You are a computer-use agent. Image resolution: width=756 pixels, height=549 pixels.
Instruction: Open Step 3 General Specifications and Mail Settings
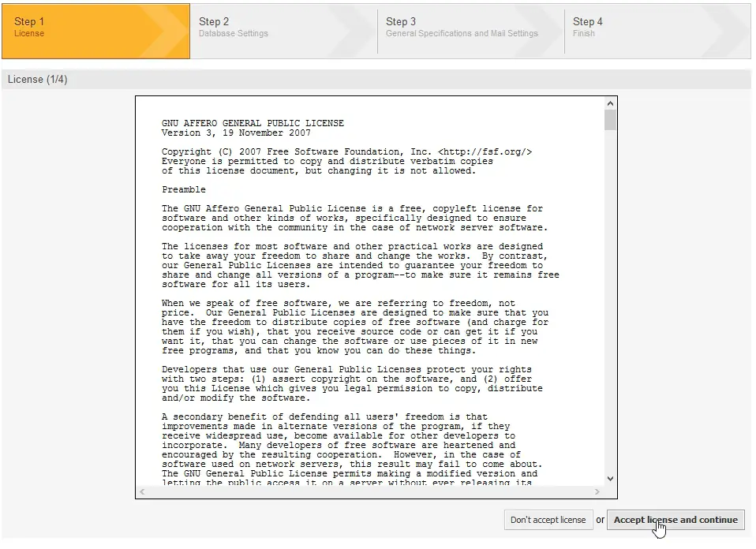(x=458, y=32)
